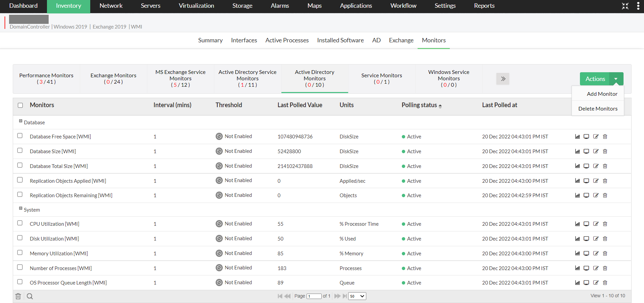644x303 pixels.
Task: Open the page size dropdown showing 50
Action: 357,296
